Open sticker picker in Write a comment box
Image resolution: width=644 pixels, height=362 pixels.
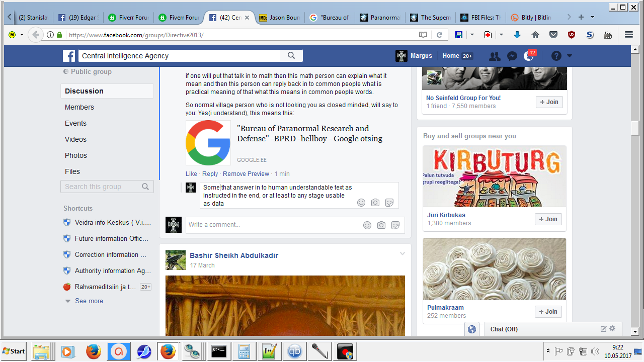(395, 225)
